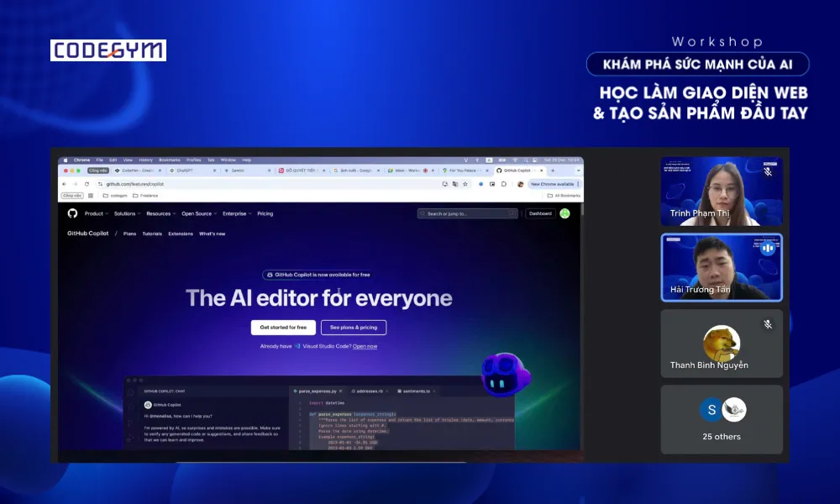Expand the Enterprise dropdown

tap(237, 213)
